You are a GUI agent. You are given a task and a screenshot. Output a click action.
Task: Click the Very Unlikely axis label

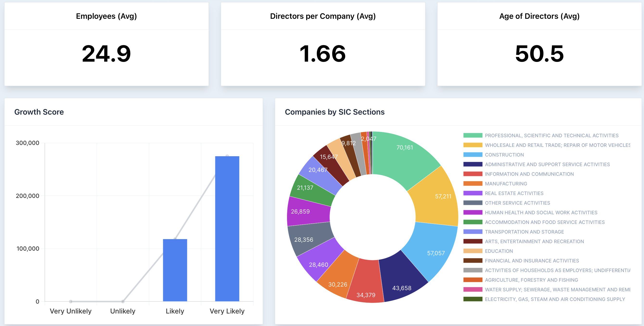pyautogui.click(x=70, y=311)
